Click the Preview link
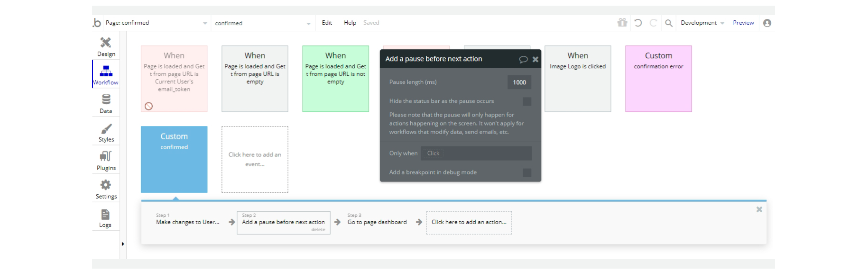The image size is (868, 271). point(743,23)
